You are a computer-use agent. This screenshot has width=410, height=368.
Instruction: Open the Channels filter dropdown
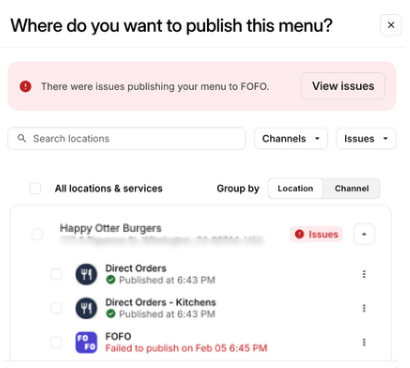[291, 138]
